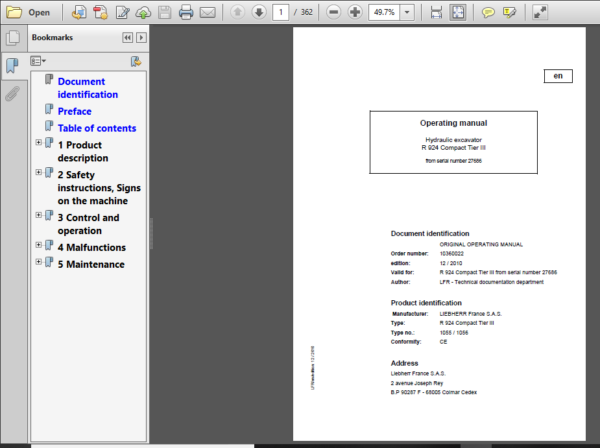600x448 pixels.
Task: Expand the 5 Maintenance bookmark
Action: [39, 262]
